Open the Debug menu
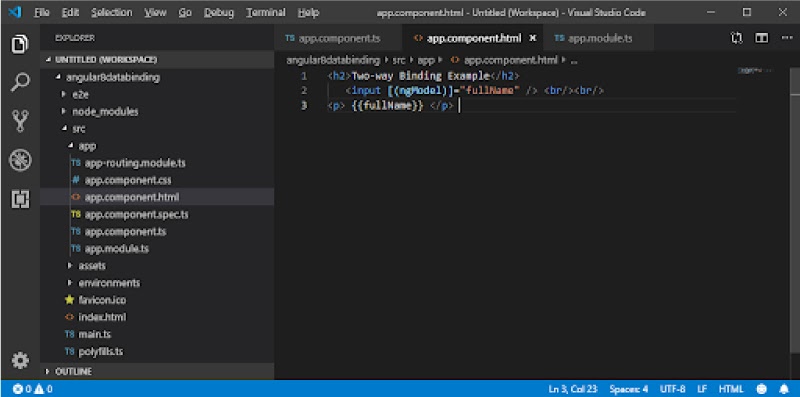The image size is (800, 397). (218, 13)
